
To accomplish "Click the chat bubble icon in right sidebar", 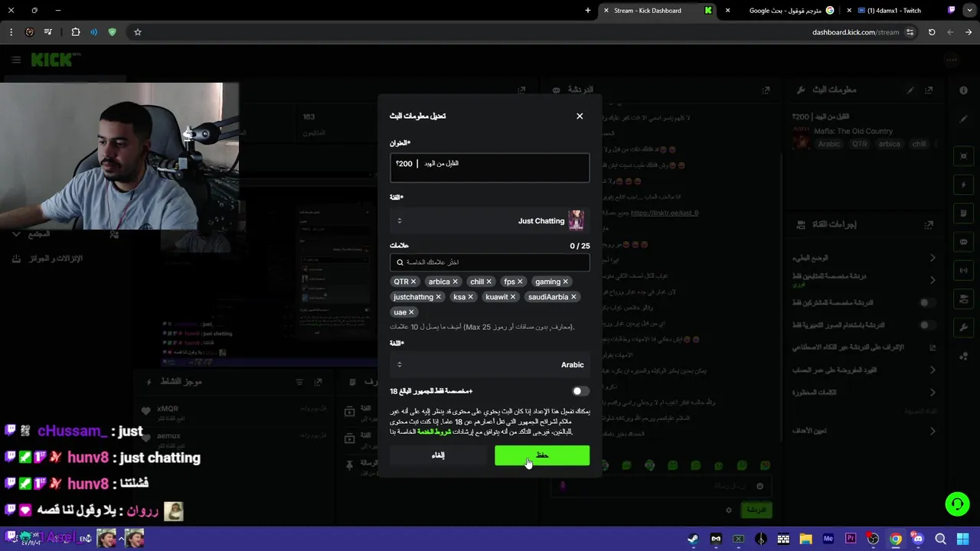I will (x=963, y=242).
